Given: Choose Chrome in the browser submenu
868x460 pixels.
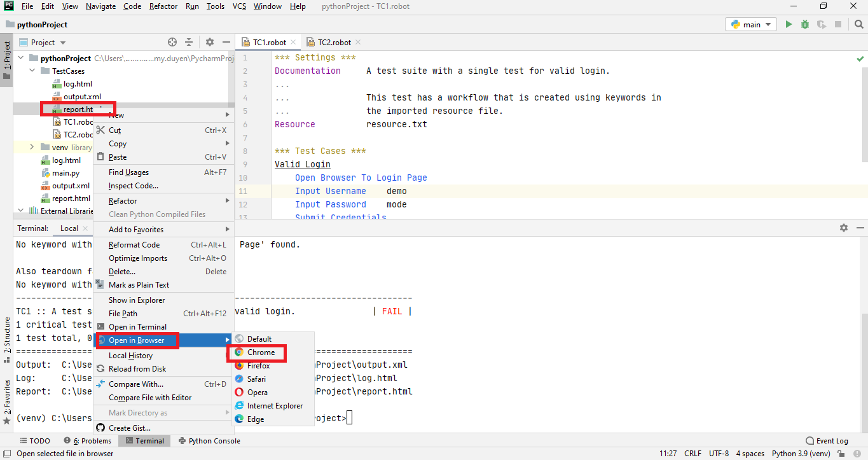Looking at the screenshot, I should click(x=261, y=352).
